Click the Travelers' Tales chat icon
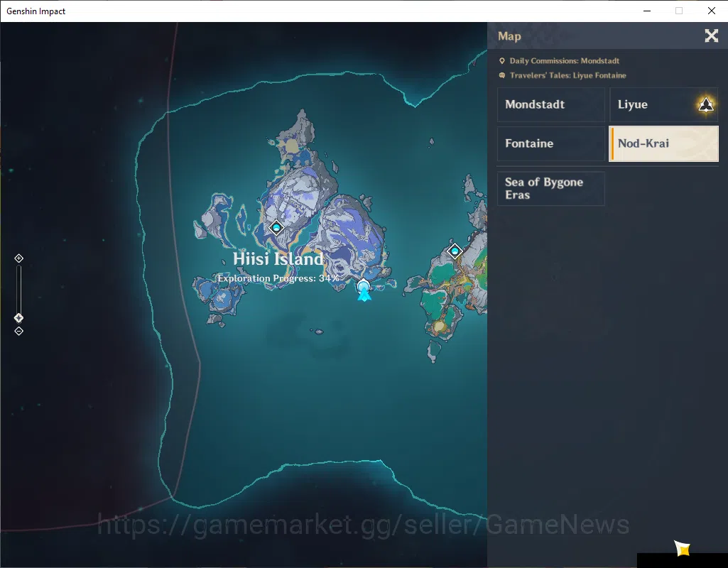 coord(502,75)
